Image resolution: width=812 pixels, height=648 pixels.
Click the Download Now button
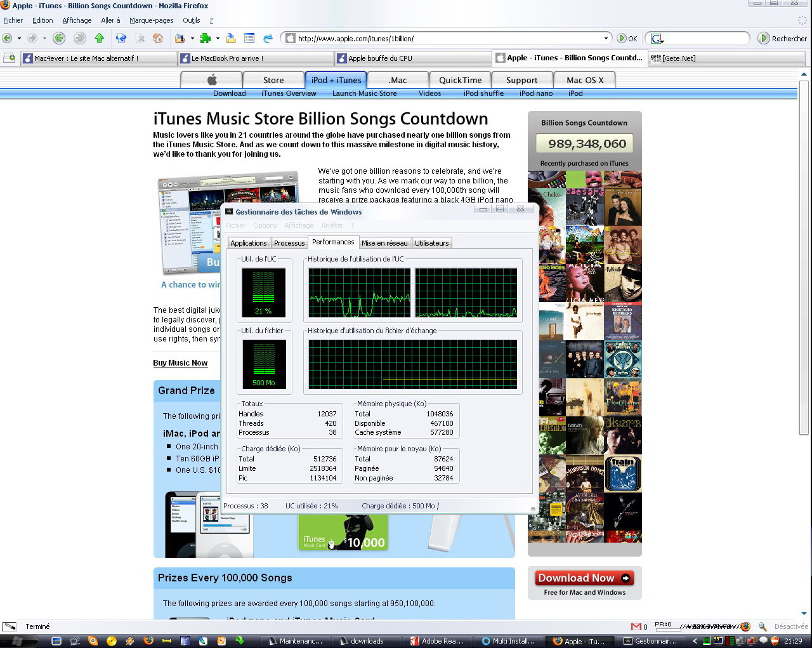click(584, 578)
